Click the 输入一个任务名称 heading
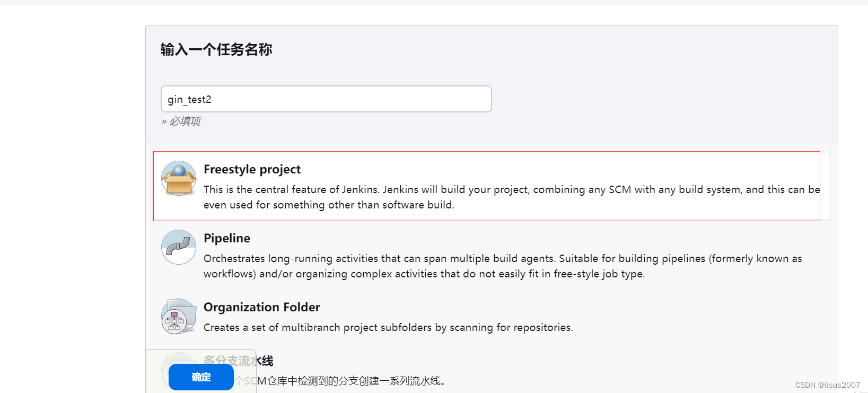This screenshot has height=393, width=868. point(216,49)
